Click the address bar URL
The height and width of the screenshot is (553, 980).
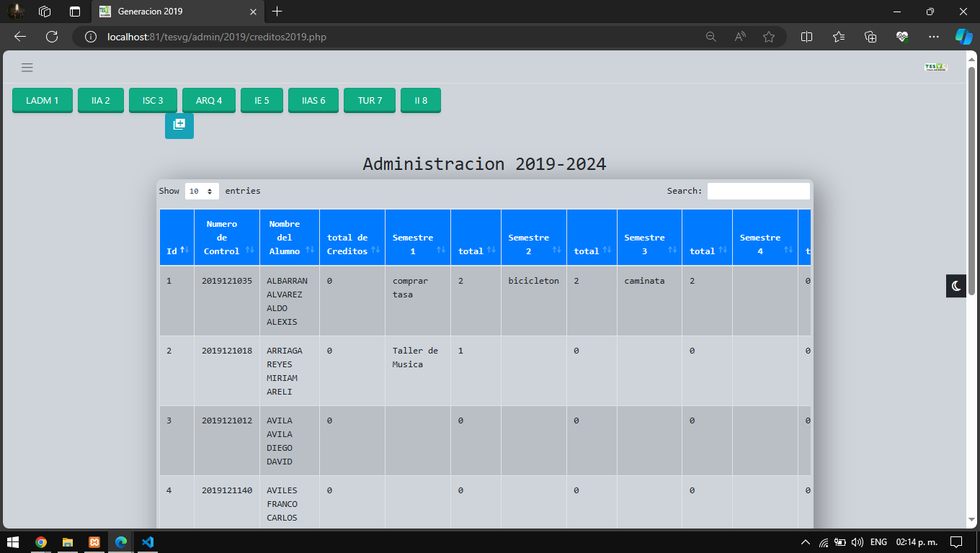pos(217,37)
